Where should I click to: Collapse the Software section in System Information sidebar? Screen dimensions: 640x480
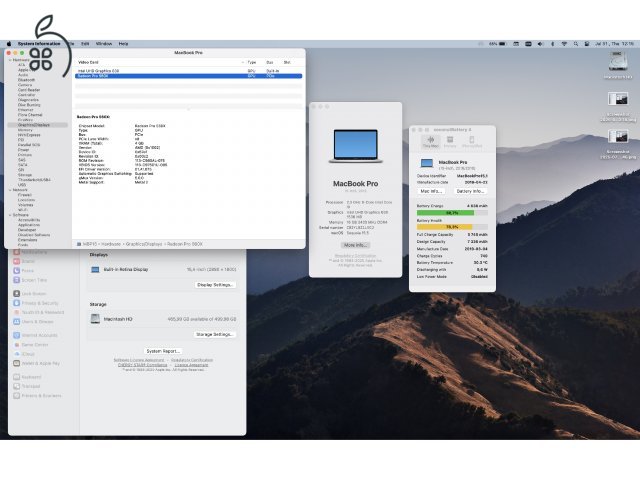pos(10,215)
